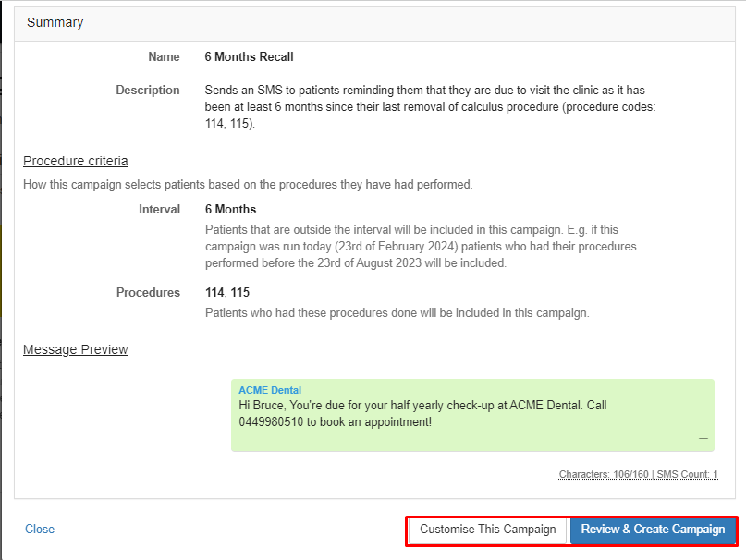
Task: Click the Procedures field label
Action: tap(148, 292)
